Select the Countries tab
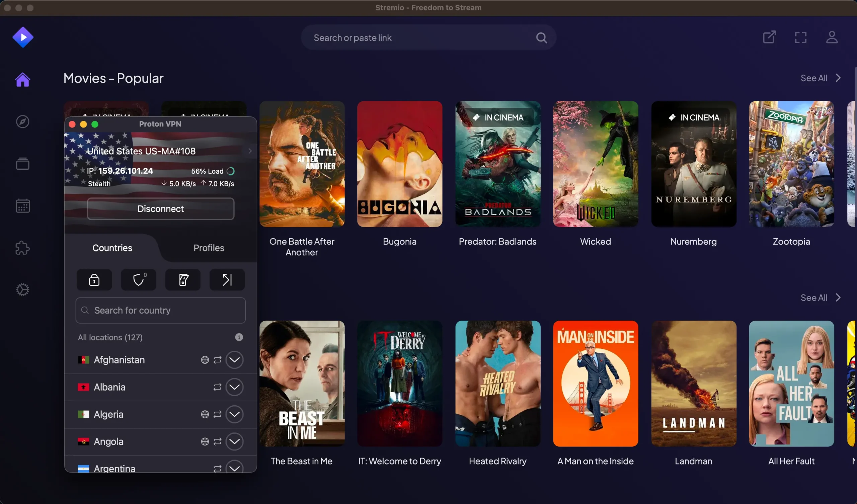Viewport: 857px width, 504px height. pos(112,248)
